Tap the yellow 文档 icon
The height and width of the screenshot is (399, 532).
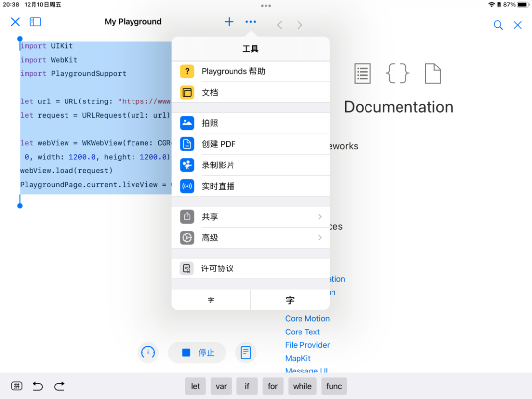click(x=187, y=92)
